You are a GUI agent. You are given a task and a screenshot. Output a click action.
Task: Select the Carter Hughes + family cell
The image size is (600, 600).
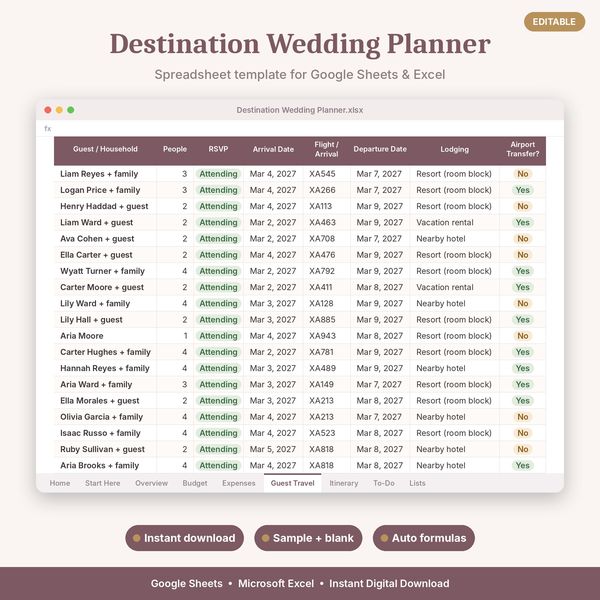point(105,352)
